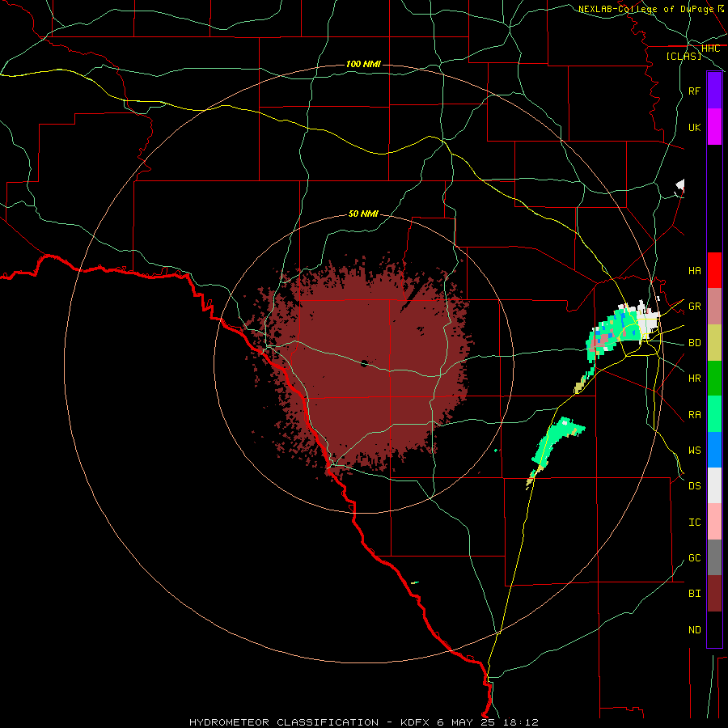Click the [CLAS] legend header
Image resolution: width=728 pixels, height=728 pixels.
684,56
